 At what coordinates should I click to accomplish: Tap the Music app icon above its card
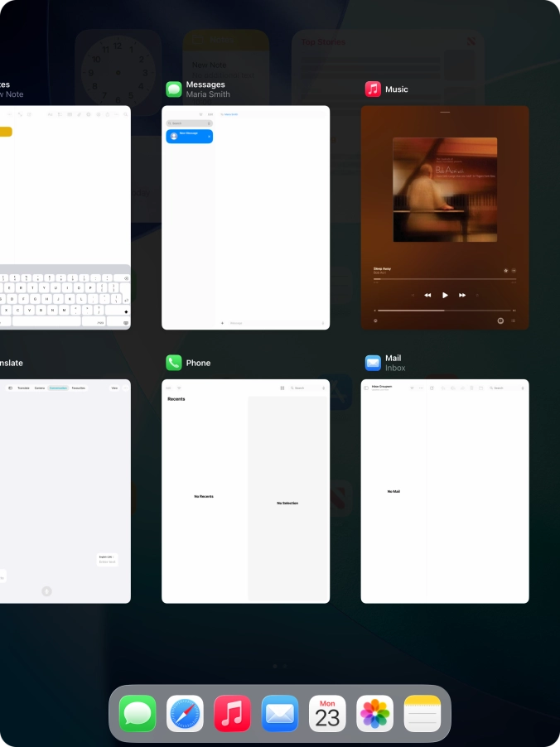(x=374, y=89)
